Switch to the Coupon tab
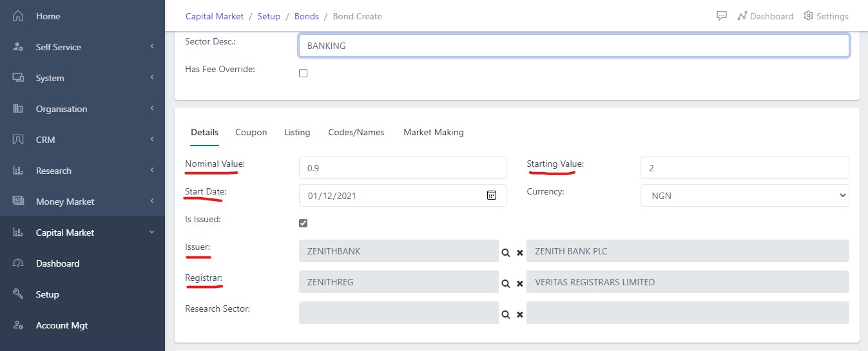The width and height of the screenshot is (868, 351). 251,132
